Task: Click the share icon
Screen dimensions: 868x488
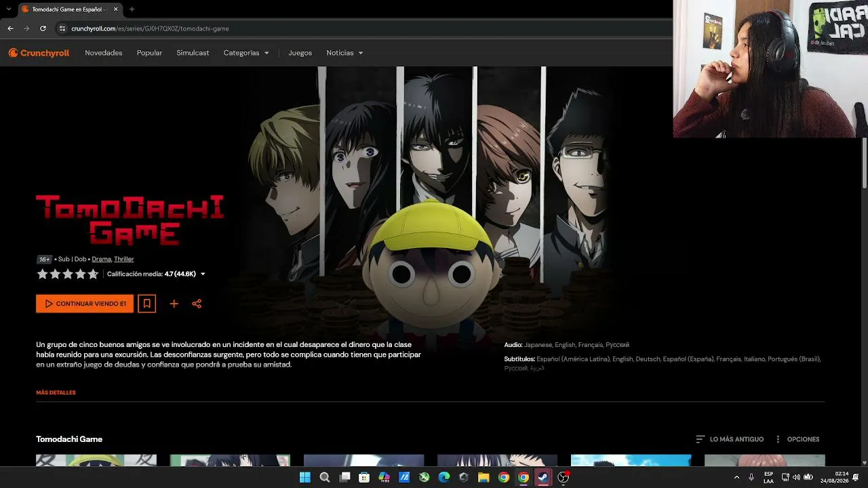Action: 197,304
